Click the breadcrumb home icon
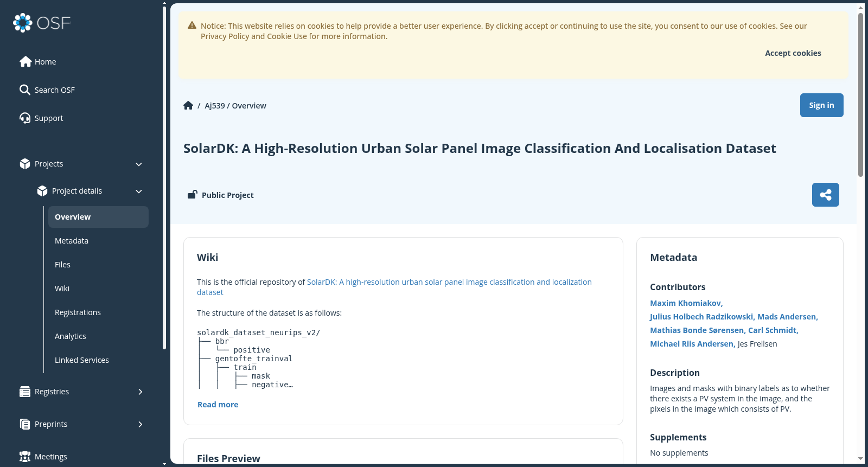This screenshot has height=467, width=868. pyautogui.click(x=188, y=105)
